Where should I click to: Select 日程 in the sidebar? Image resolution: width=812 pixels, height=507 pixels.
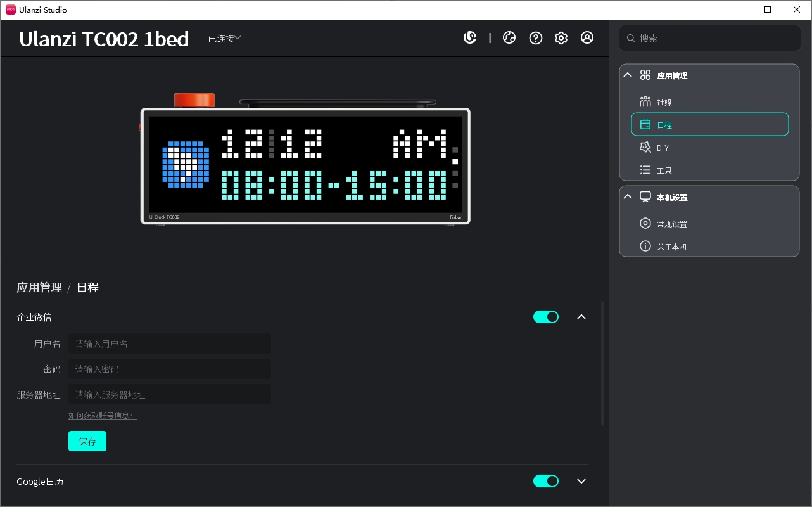click(x=710, y=124)
